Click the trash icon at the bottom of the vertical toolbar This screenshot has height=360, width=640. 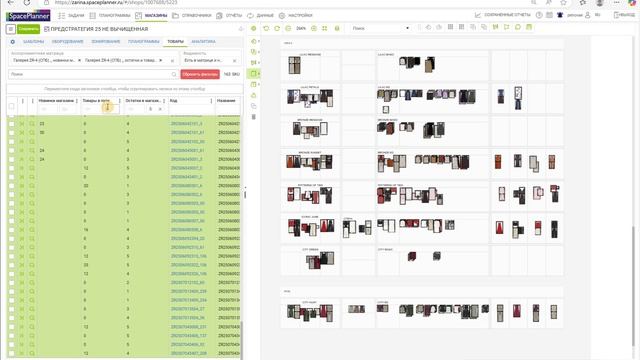point(253,117)
